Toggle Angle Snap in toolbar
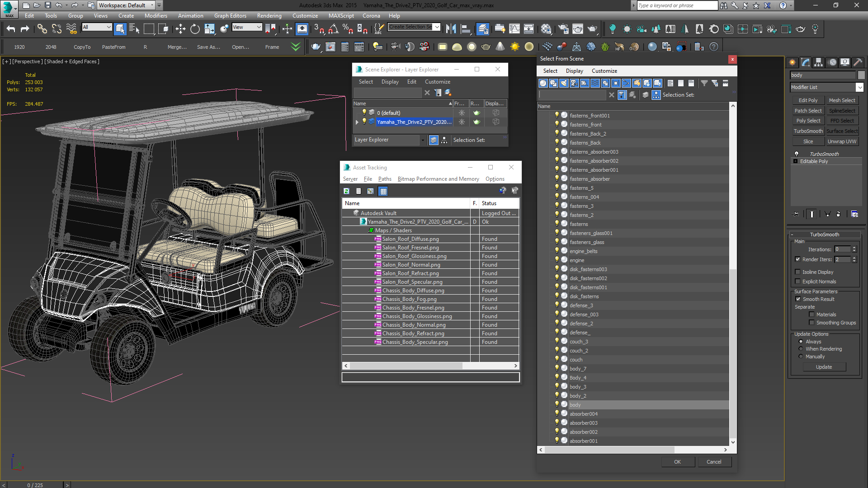This screenshot has height=488, width=868. pyautogui.click(x=334, y=29)
